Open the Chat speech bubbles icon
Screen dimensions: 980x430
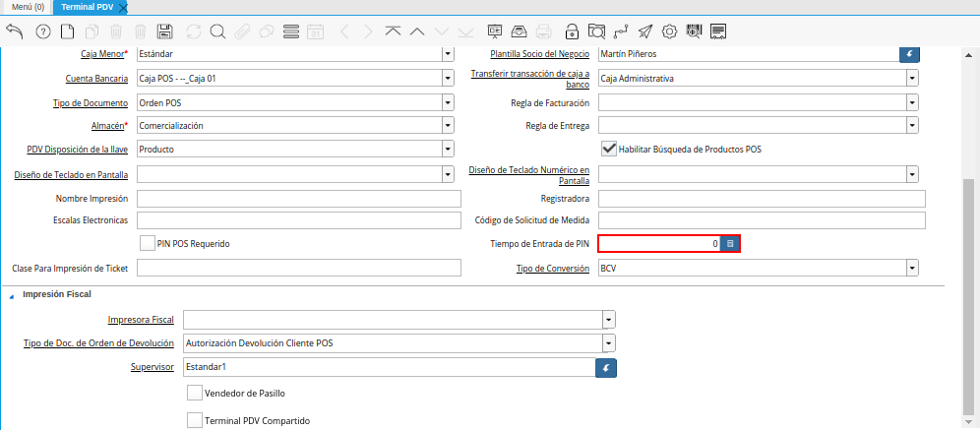267,31
